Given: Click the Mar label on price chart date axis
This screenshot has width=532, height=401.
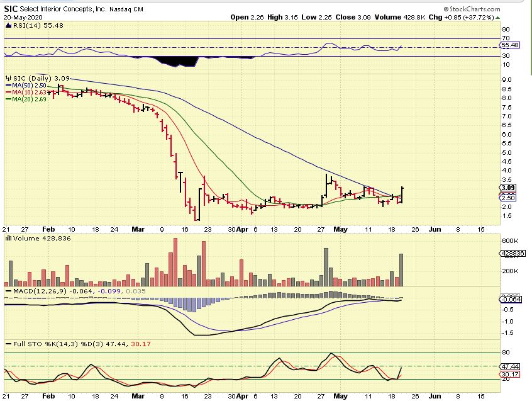Looking at the screenshot, I should [138, 230].
